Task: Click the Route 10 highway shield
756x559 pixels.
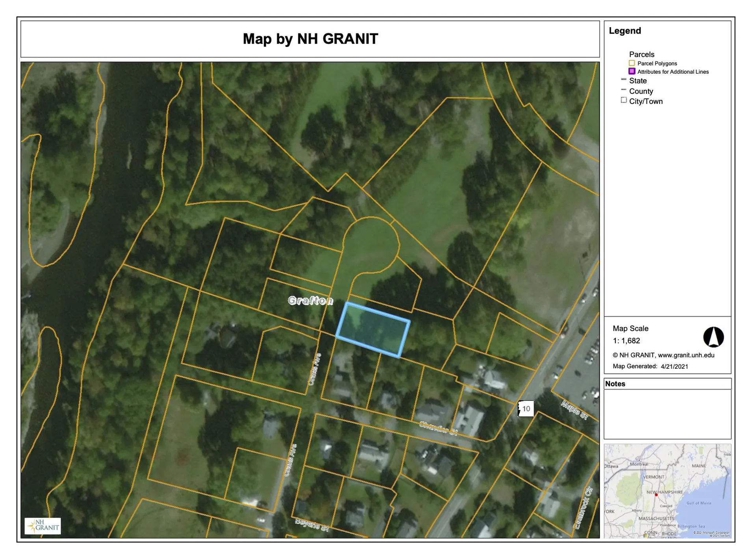Action: pos(526,409)
